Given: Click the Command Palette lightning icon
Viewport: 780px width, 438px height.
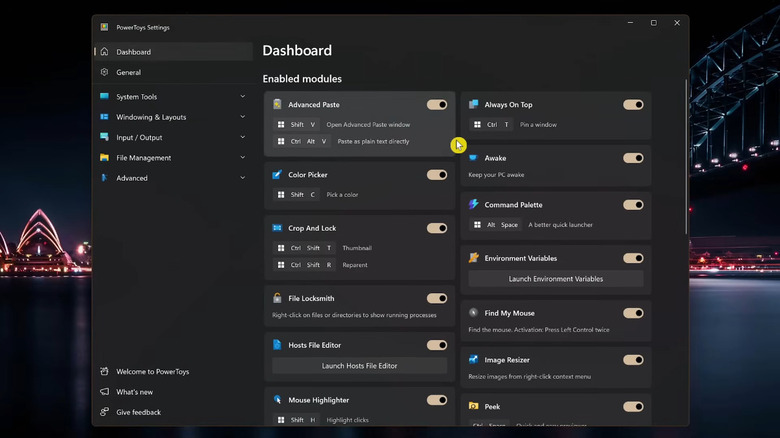Looking at the screenshot, I should click(473, 204).
